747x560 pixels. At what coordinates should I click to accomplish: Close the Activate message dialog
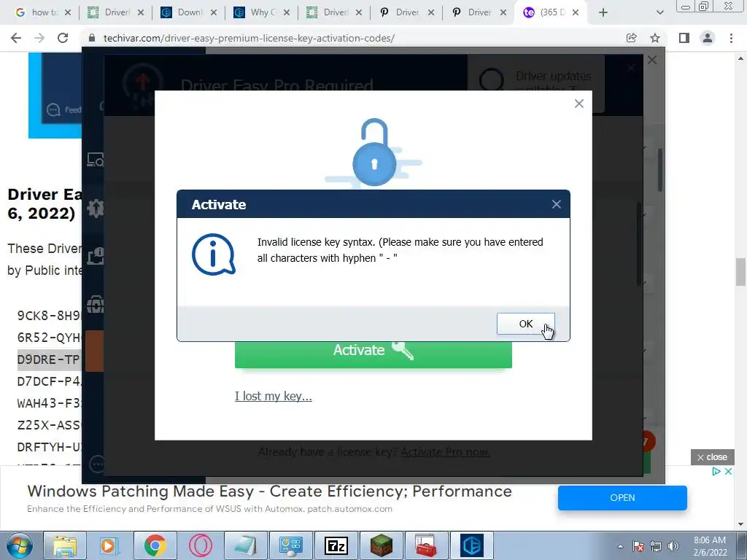coord(556,204)
